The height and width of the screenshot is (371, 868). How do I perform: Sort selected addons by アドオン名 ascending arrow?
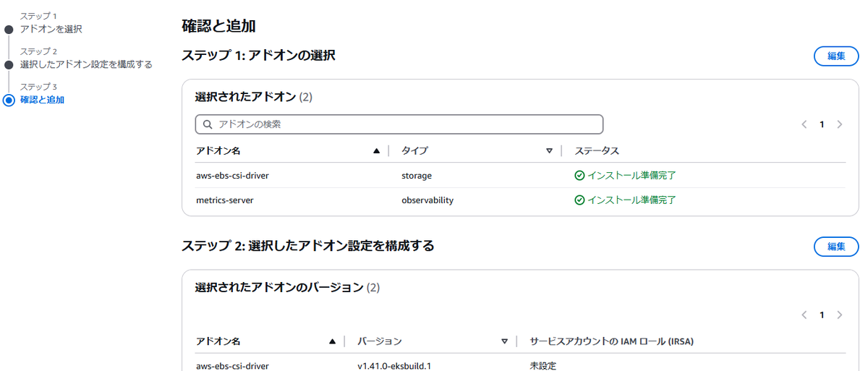click(x=376, y=151)
